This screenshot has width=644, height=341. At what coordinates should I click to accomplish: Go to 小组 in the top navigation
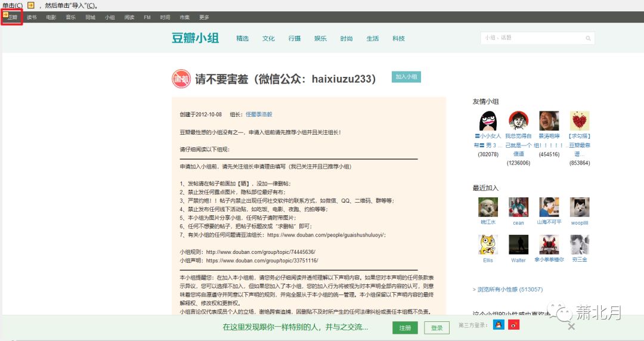[x=110, y=17]
